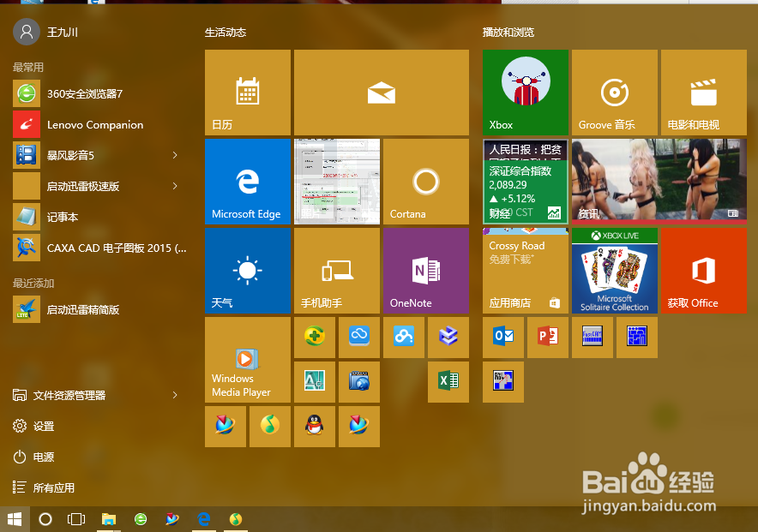Open the 电影和电视 tile

pyautogui.click(x=703, y=93)
